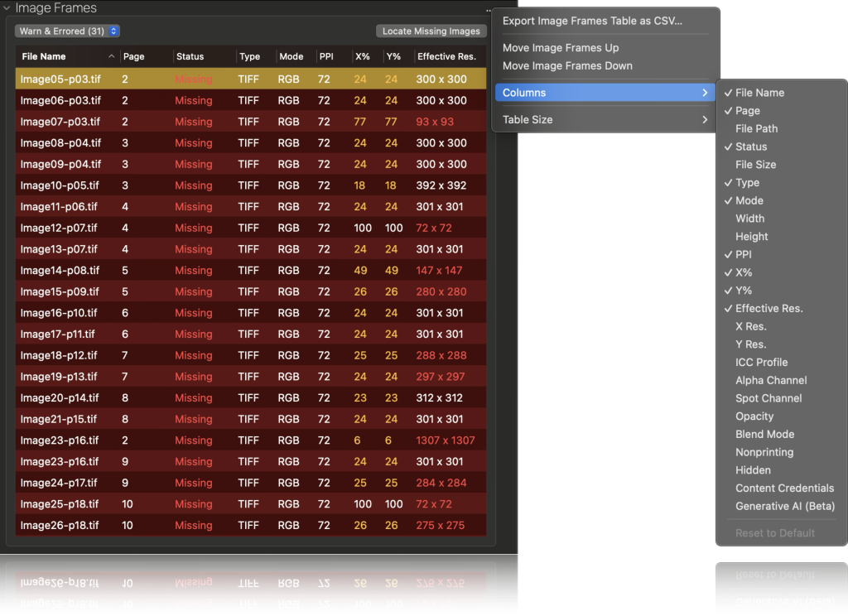This screenshot has height=616, width=848.
Task: Select the Image06-p03.tif row
Action: (250, 100)
